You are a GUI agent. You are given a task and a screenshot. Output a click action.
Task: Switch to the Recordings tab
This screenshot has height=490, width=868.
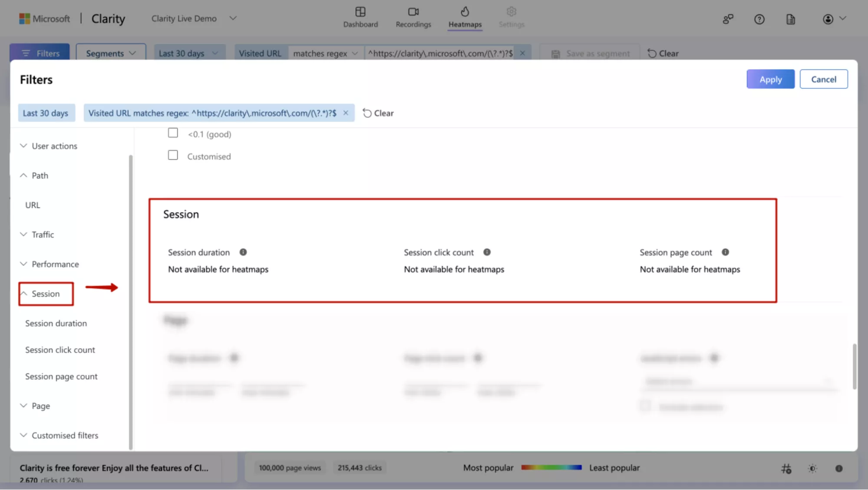pyautogui.click(x=413, y=17)
